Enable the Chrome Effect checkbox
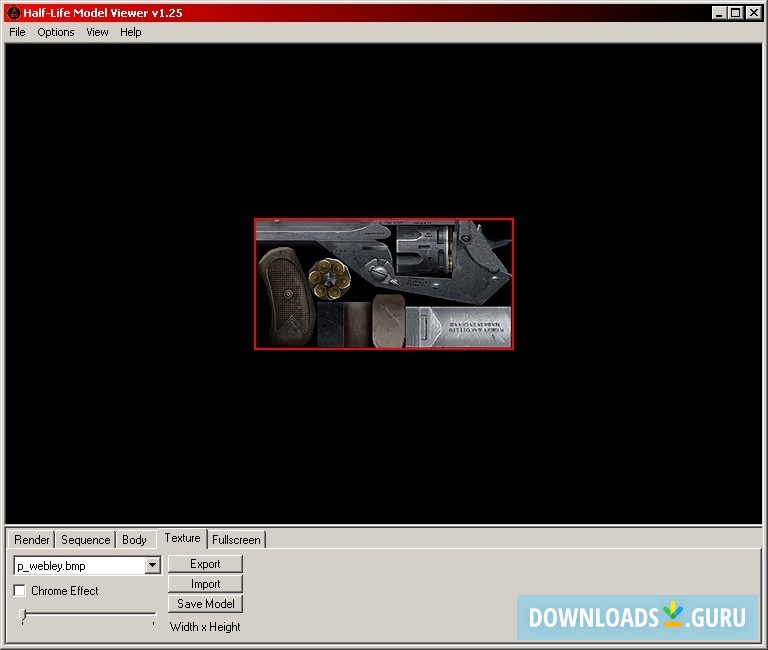The width and height of the screenshot is (768, 650). [x=20, y=591]
